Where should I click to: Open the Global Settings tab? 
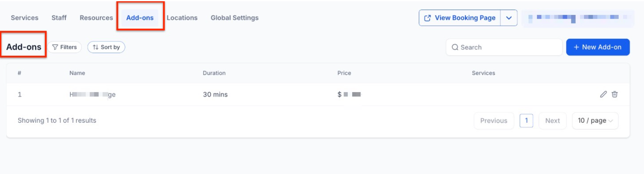coord(234,18)
